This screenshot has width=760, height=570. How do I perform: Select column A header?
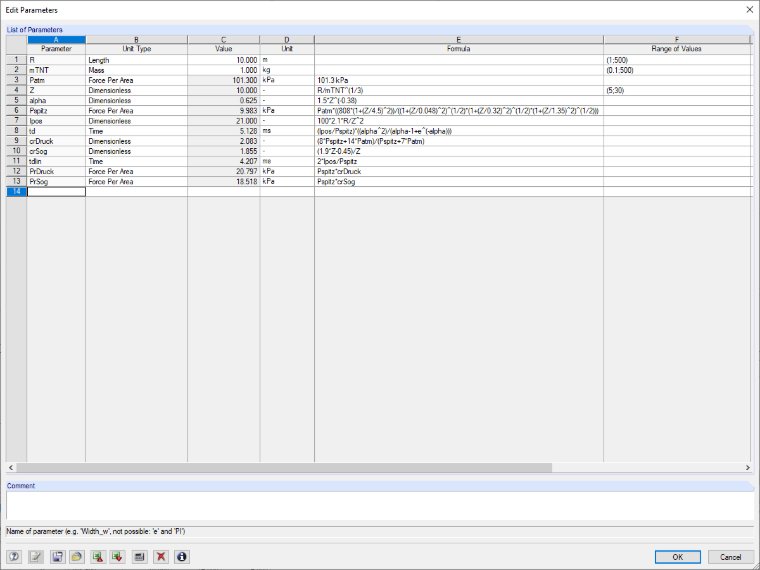click(56, 40)
